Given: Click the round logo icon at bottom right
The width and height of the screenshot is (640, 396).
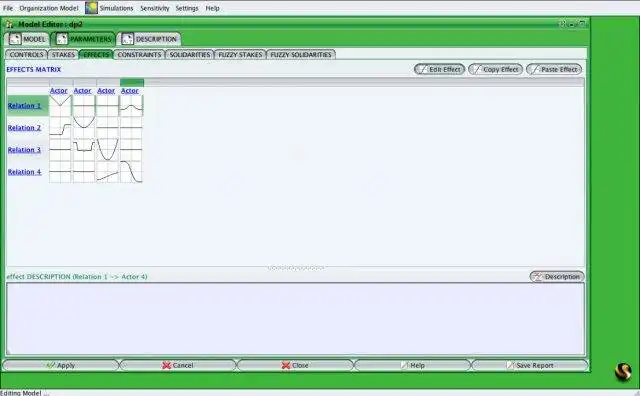Looking at the screenshot, I should tap(623, 371).
